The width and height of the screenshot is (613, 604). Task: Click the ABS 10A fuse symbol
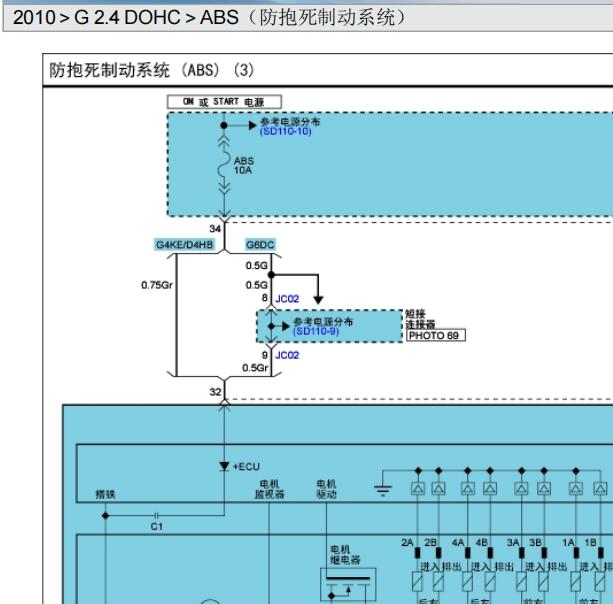click(x=224, y=166)
